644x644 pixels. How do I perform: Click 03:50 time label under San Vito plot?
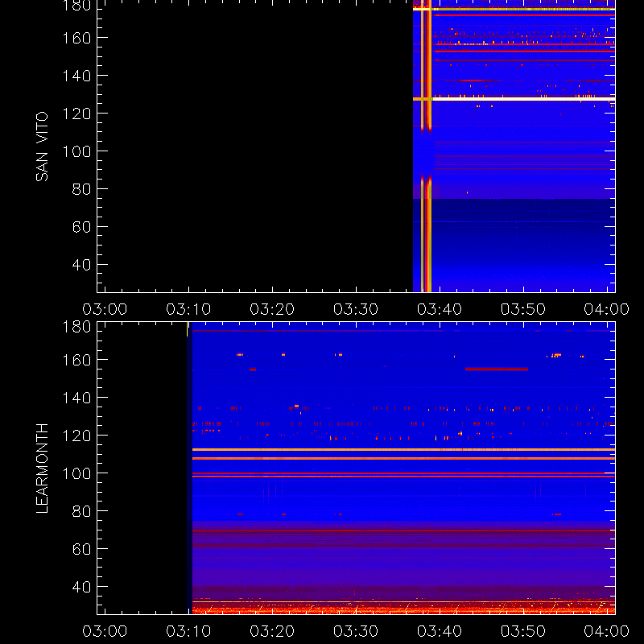[523, 309]
